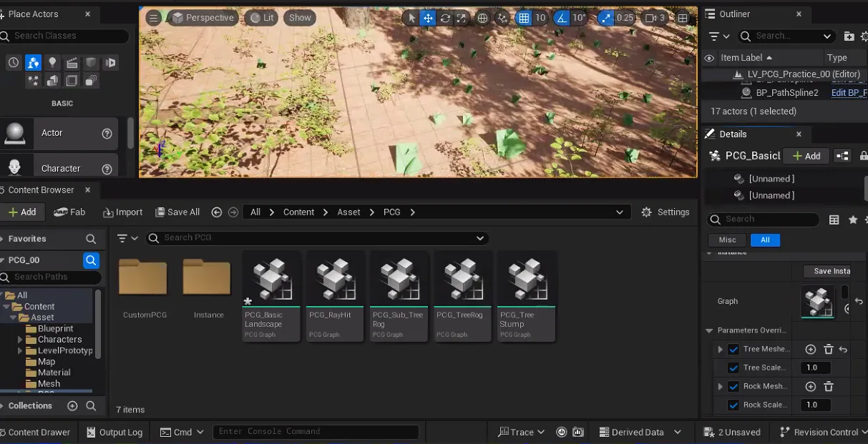
Task: Open the Output Log
Action: pyautogui.click(x=114, y=432)
